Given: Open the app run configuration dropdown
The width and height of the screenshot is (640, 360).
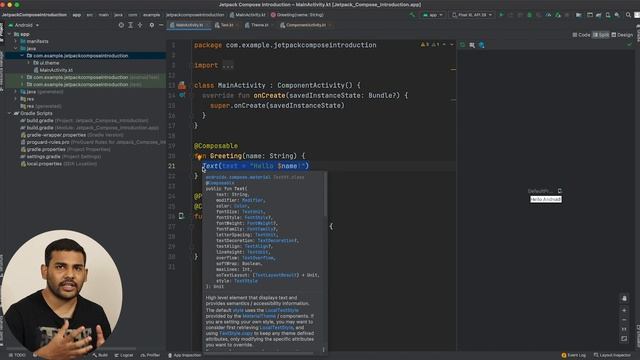Looking at the screenshot, I should [433, 15].
